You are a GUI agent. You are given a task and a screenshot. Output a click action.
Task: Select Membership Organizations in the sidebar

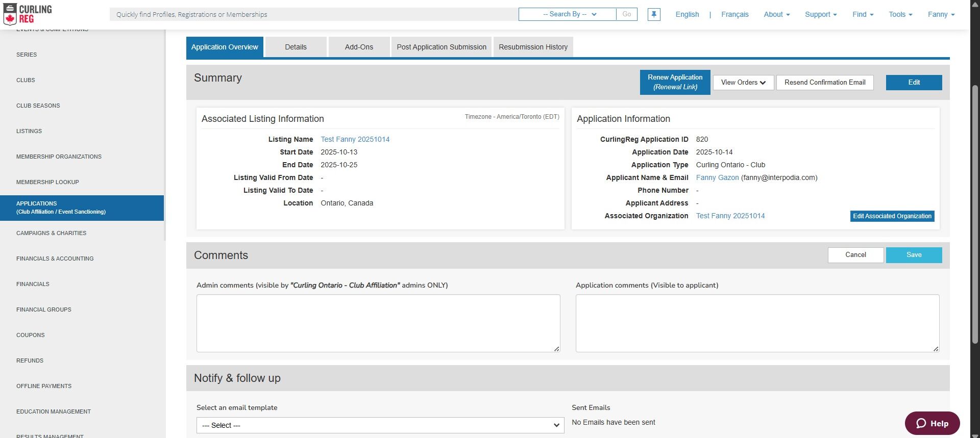coord(59,157)
